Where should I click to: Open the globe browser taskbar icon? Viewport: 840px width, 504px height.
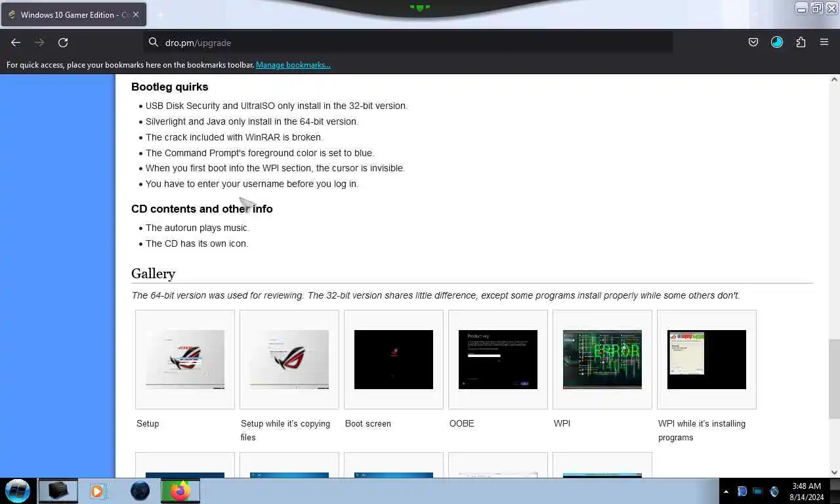tap(140, 491)
